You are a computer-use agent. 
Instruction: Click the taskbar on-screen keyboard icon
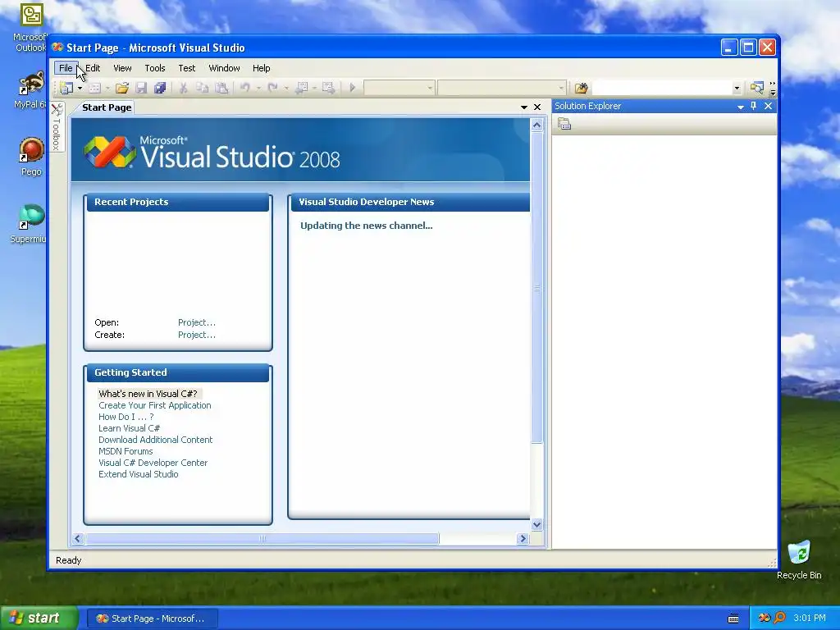(733, 619)
